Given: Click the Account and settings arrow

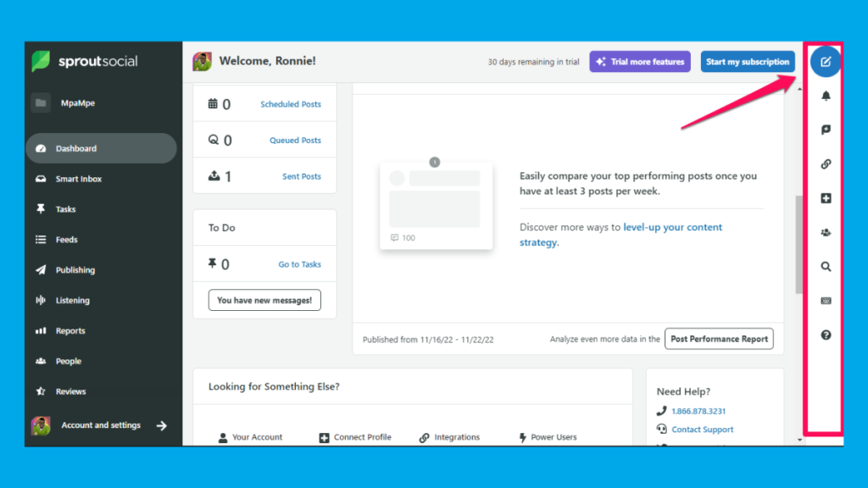Looking at the screenshot, I should coord(162,425).
